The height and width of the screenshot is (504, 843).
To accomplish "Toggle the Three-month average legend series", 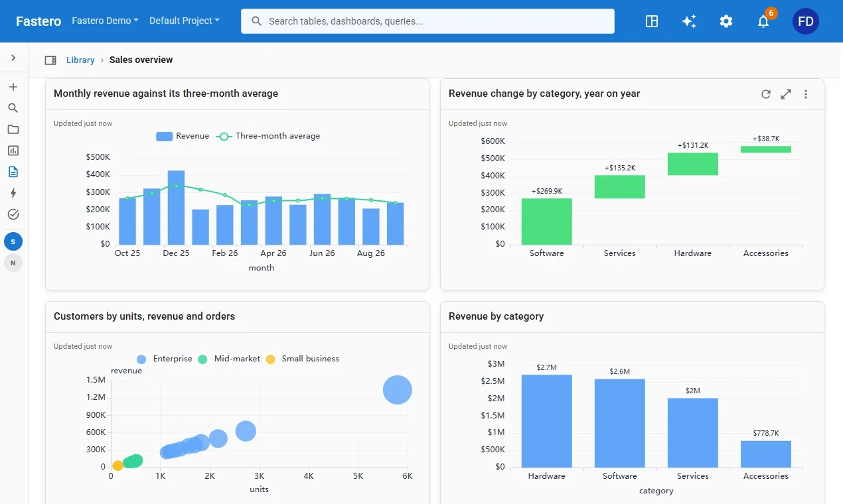I will pyautogui.click(x=269, y=136).
